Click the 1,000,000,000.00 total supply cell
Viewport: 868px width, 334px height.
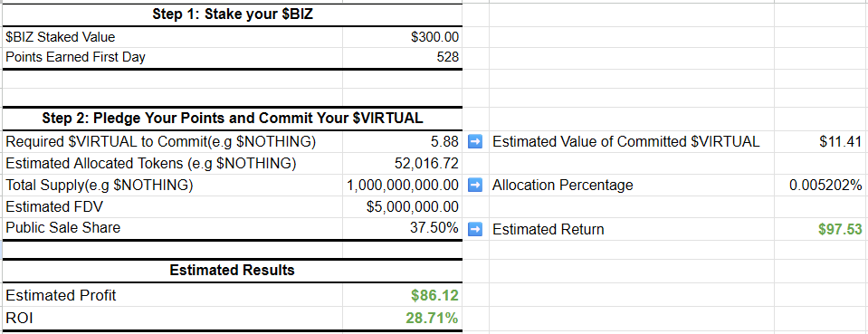tap(403, 185)
